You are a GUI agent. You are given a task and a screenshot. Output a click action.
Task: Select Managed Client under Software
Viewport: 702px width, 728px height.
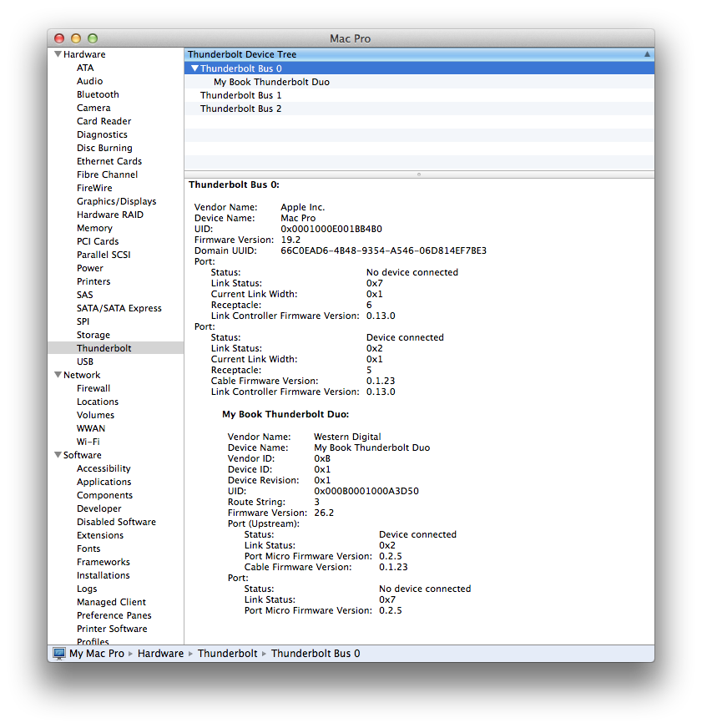(111, 602)
